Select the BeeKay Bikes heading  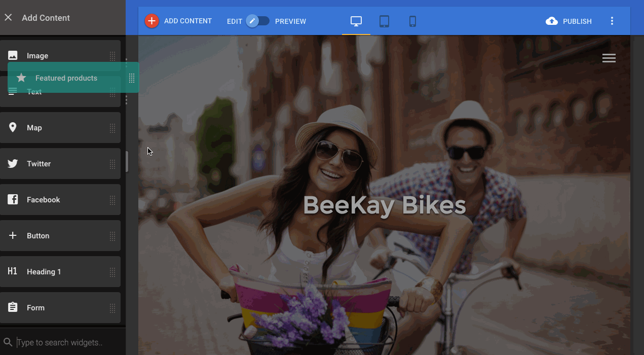[x=384, y=205]
